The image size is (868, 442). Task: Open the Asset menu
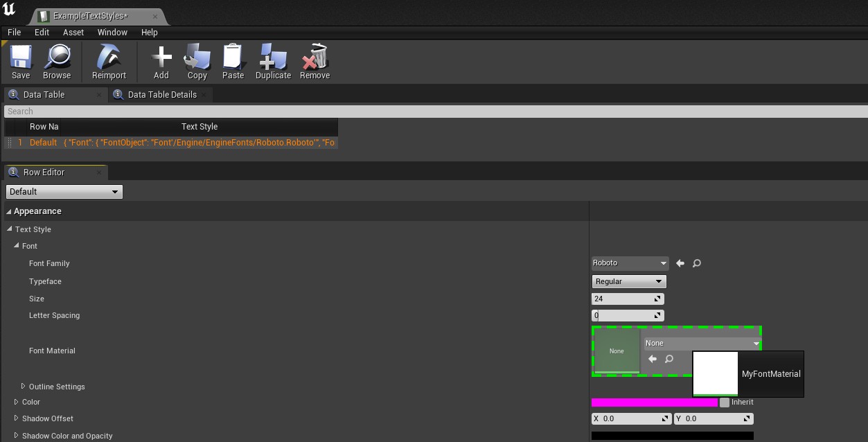pyautogui.click(x=73, y=33)
